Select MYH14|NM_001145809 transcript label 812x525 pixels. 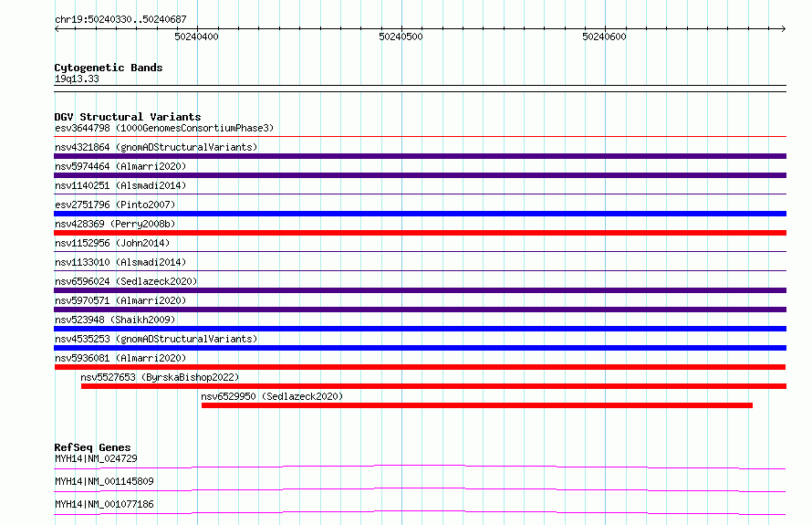tap(104, 481)
